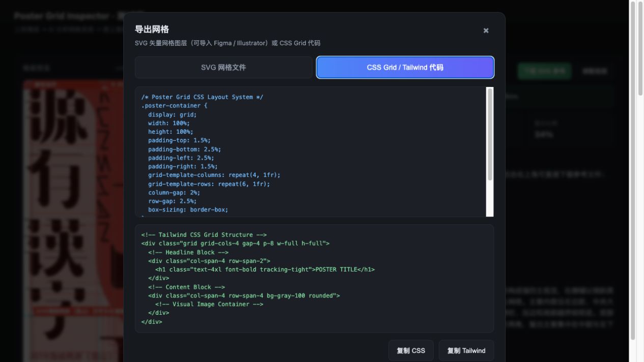Click the display: grid line
The height and width of the screenshot is (362, 644).
(173, 114)
